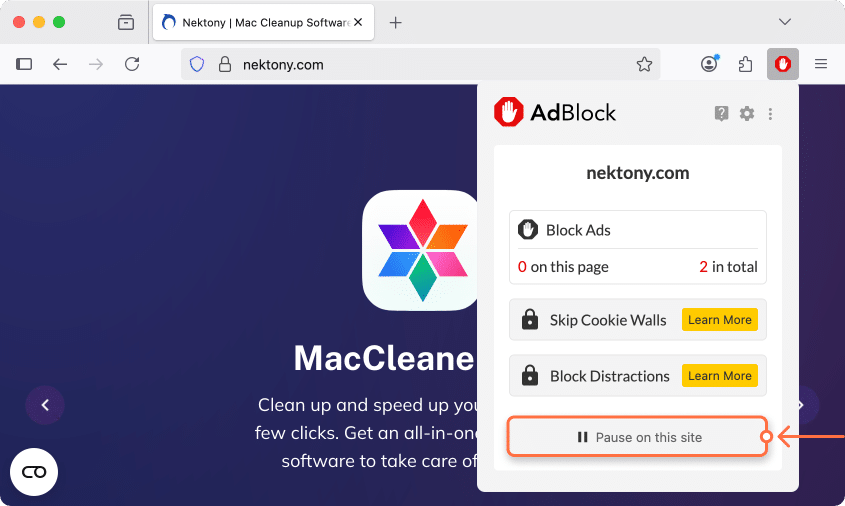Open a new tab

395,22
